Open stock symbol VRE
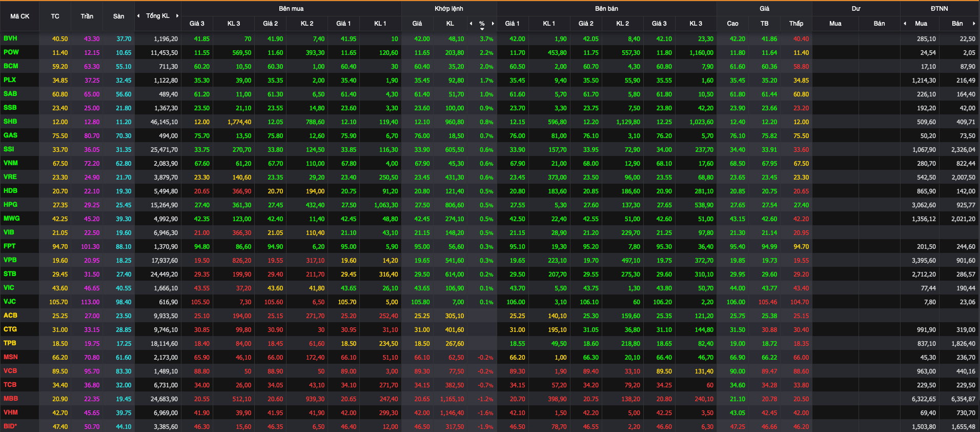980x432 pixels. pos(10,177)
